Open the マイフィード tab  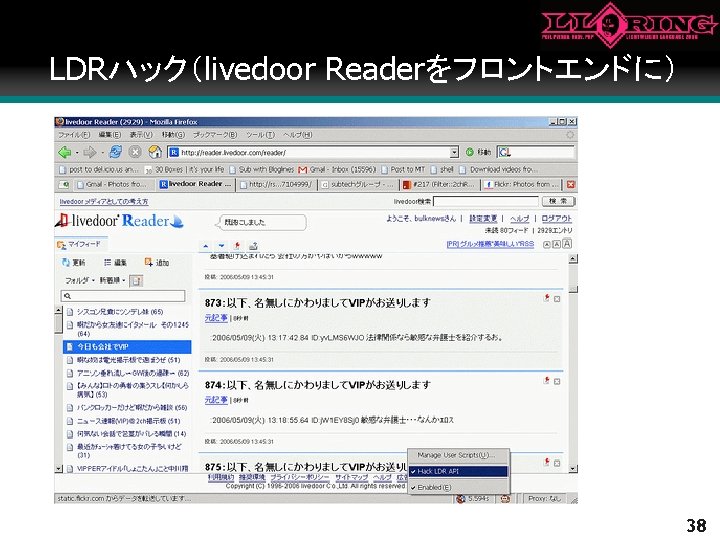click(79, 244)
